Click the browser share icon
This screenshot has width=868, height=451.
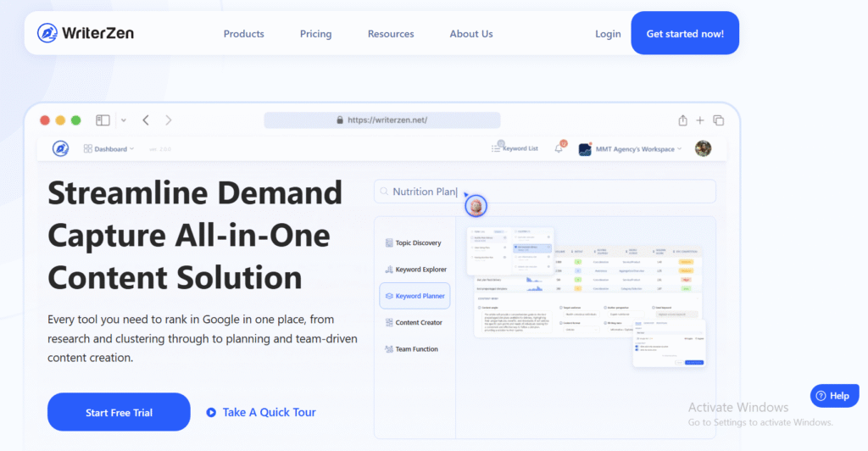tap(682, 120)
